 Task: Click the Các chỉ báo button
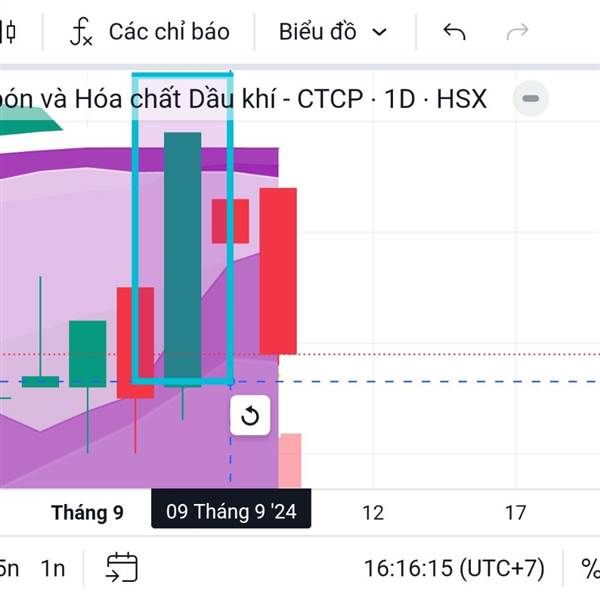(x=168, y=32)
